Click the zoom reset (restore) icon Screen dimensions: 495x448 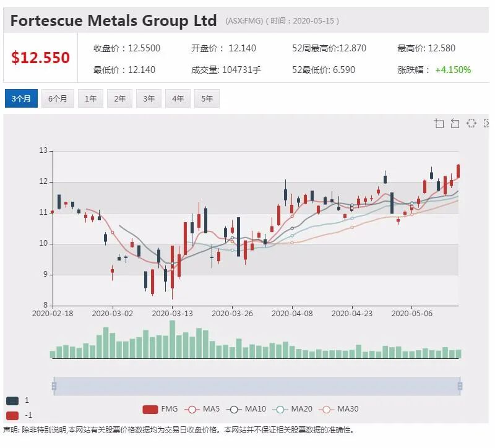click(455, 123)
